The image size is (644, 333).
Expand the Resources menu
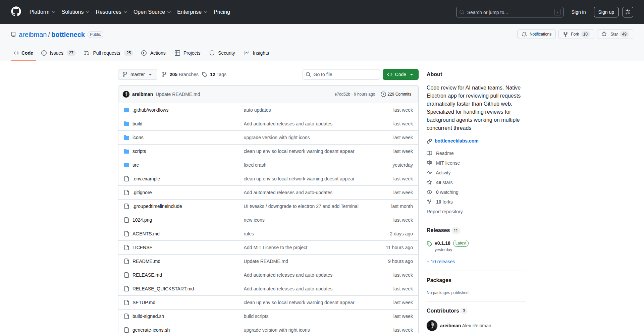[x=111, y=12]
